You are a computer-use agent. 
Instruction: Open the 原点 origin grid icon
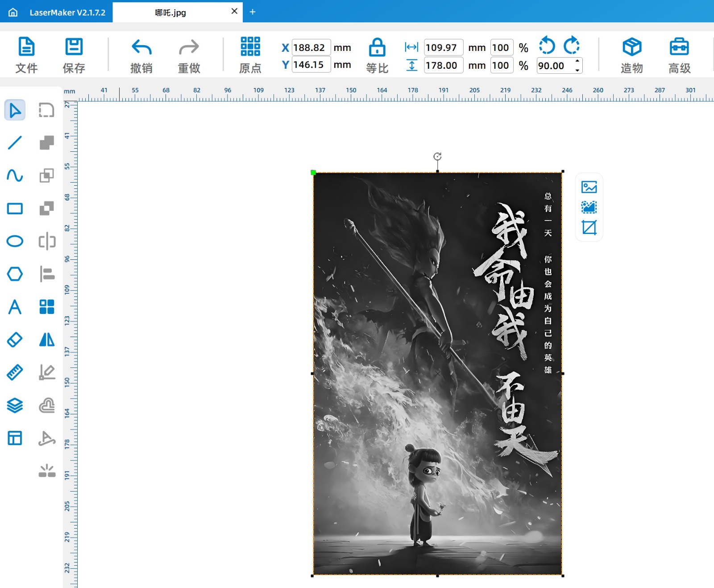[x=250, y=46]
